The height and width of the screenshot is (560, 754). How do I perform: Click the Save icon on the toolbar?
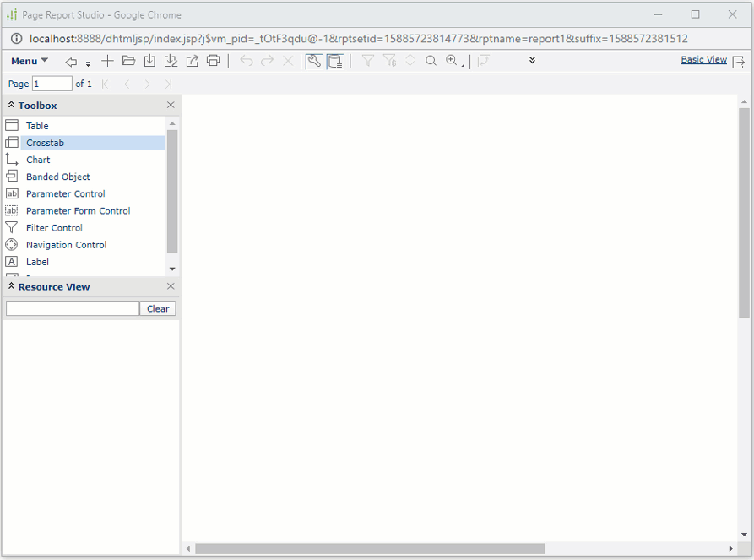pos(149,61)
